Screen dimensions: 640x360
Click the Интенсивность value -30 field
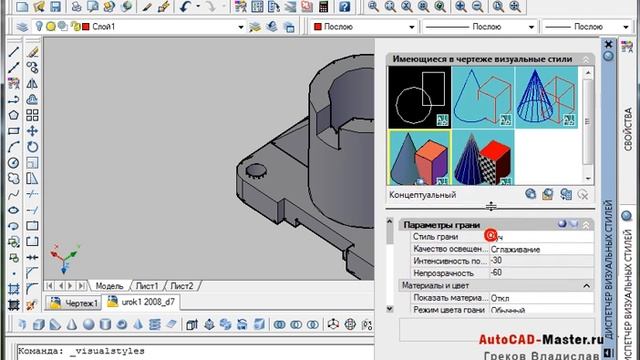pyautogui.click(x=541, y=260)
